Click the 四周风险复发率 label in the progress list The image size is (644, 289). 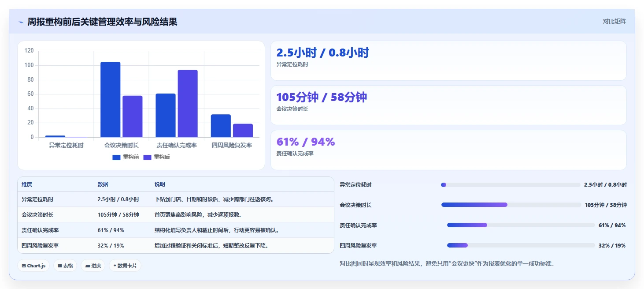point(358,246)
